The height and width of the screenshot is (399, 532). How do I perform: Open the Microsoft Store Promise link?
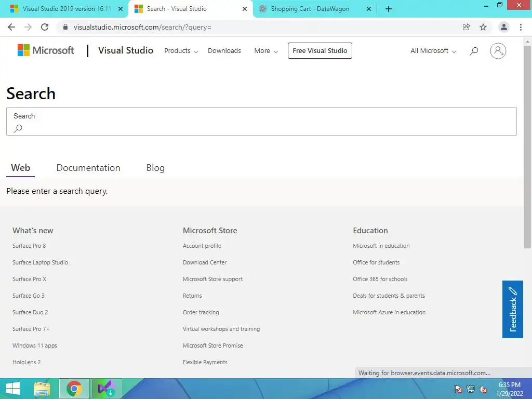click(212, 345)
